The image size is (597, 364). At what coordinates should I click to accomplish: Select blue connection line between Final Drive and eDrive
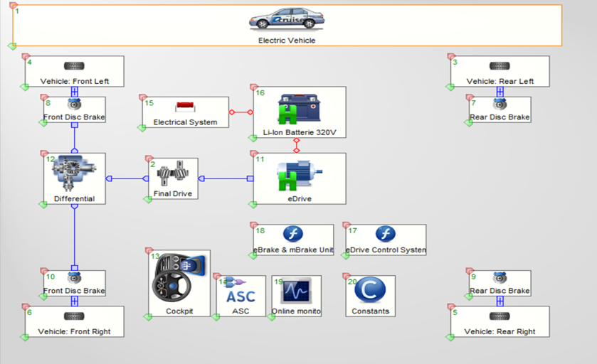[x=226, y=178]
